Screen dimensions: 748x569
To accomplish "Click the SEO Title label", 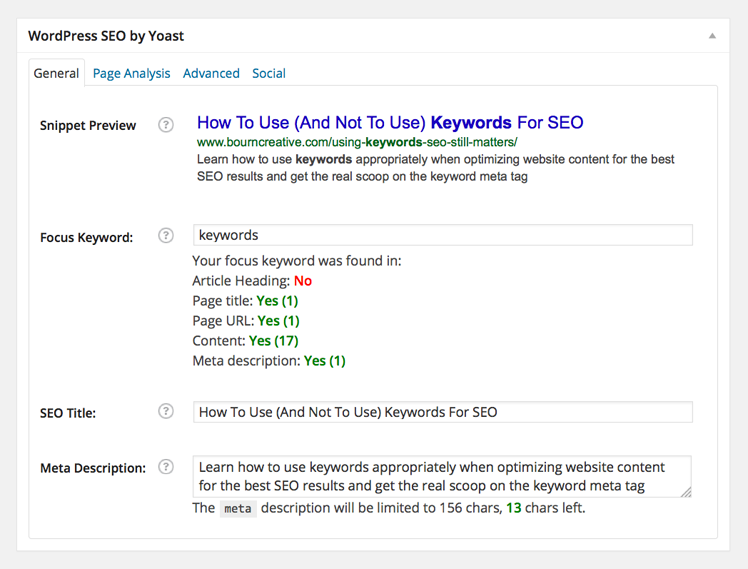I will 68,413.
